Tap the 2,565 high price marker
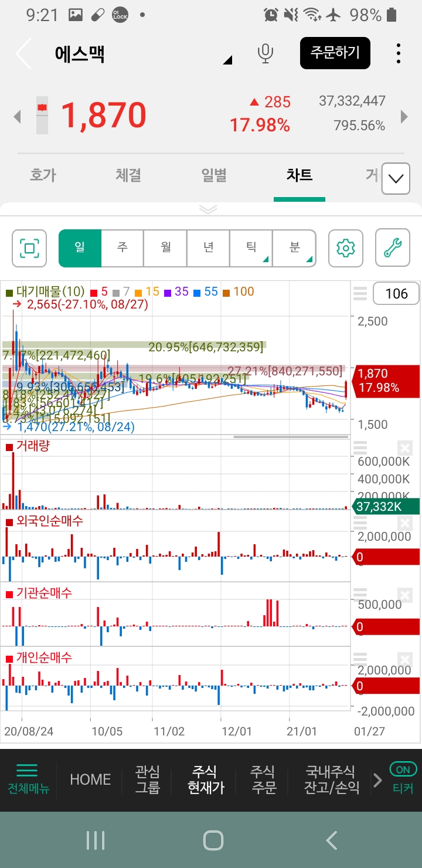 click(80, 304)
